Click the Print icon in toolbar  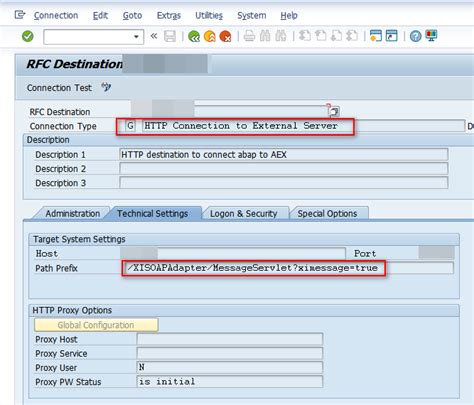(249, 36)
